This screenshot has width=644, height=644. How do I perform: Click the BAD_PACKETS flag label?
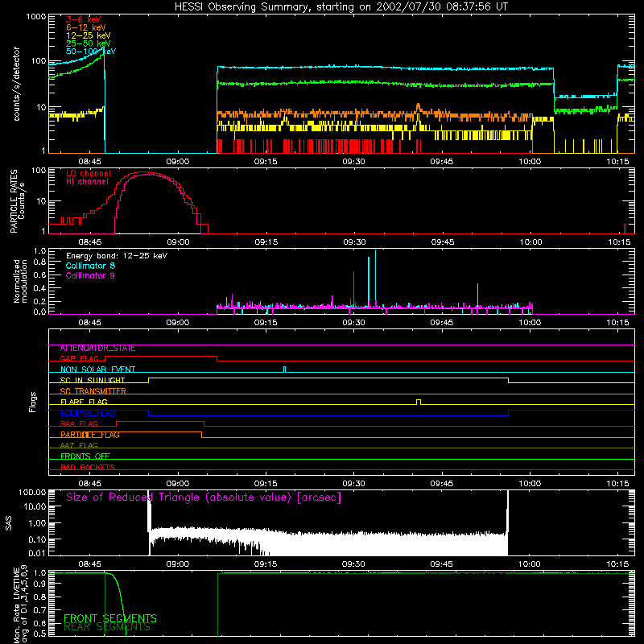click(x=88, y=468)
